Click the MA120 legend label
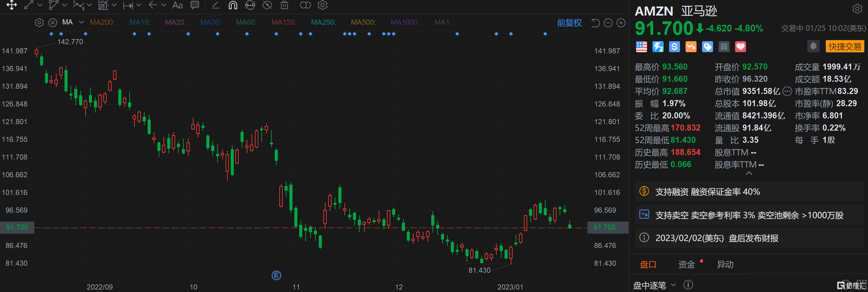Viewport: 868px width, 292px height. pyautogui.click(x=284, y=22)
